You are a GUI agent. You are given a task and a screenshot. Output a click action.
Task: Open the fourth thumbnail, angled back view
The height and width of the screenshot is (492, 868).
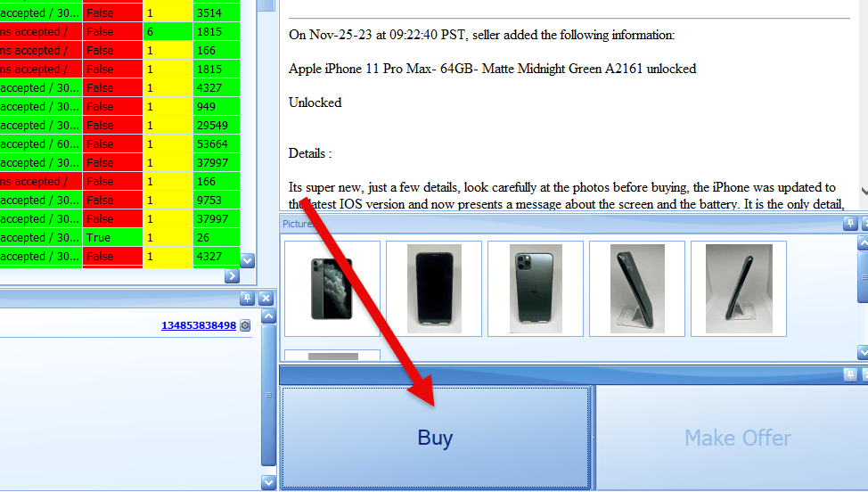[637, 289]
